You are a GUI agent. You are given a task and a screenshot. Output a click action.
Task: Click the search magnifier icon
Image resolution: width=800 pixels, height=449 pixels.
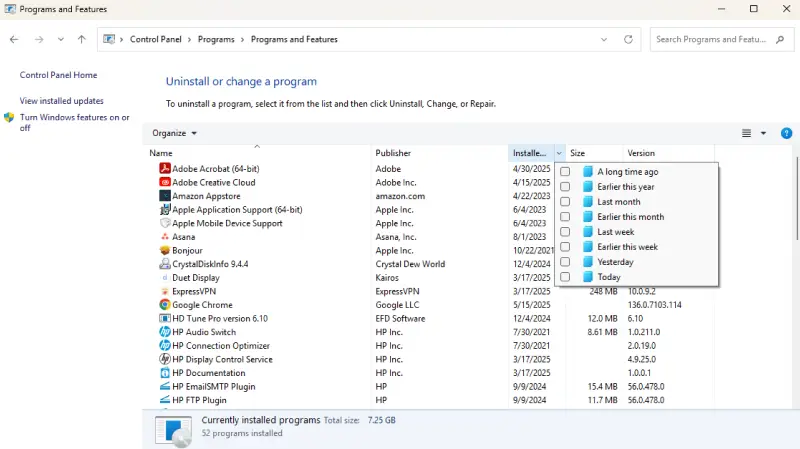point(780,39)
